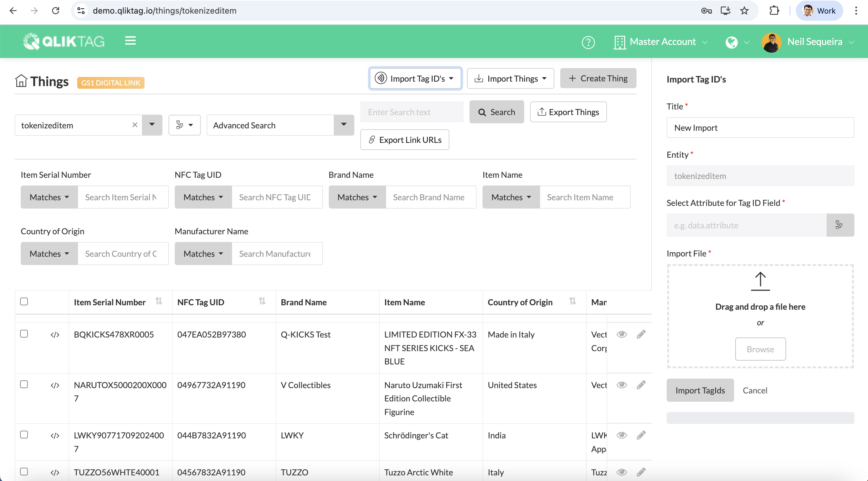Click the code icon for BQKICKS478XR0005 row

click(x=55, y=335)
